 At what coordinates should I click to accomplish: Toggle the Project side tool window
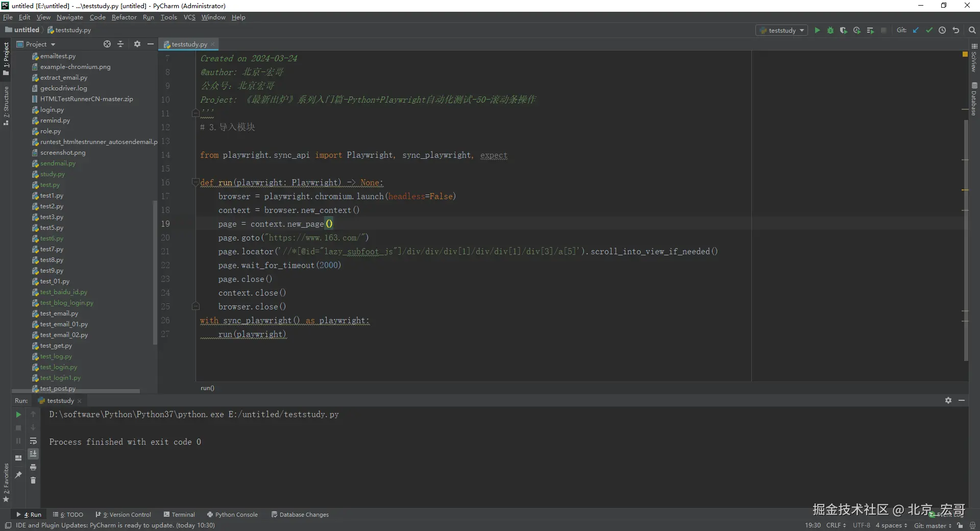click(6, 59)
